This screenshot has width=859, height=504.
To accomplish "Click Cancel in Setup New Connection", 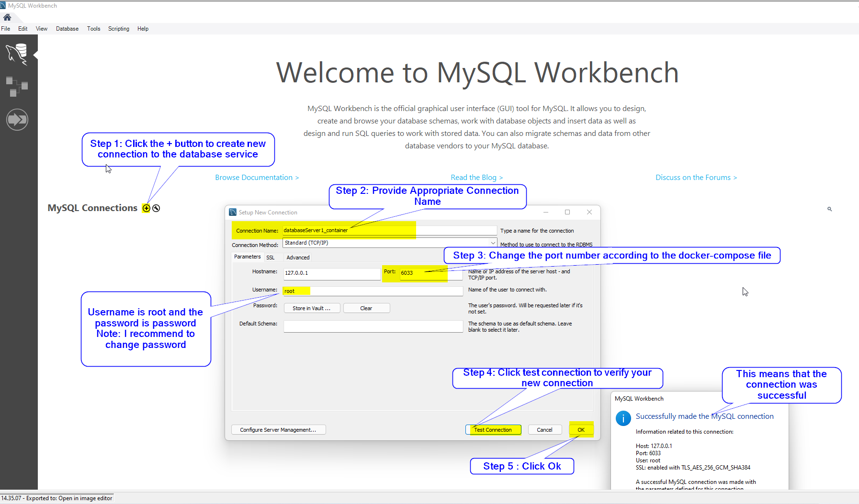I will click(x=544, y=430).
